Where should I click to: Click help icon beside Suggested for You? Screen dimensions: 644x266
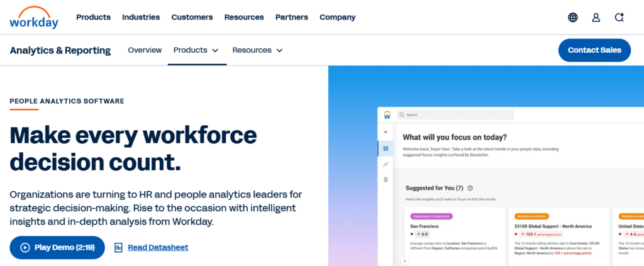tap(470, 188)
